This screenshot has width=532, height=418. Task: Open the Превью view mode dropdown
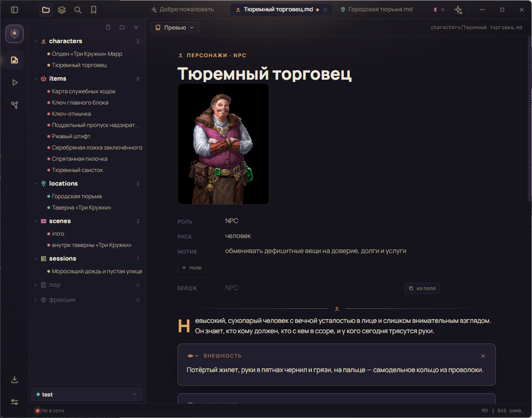(174, 28)
